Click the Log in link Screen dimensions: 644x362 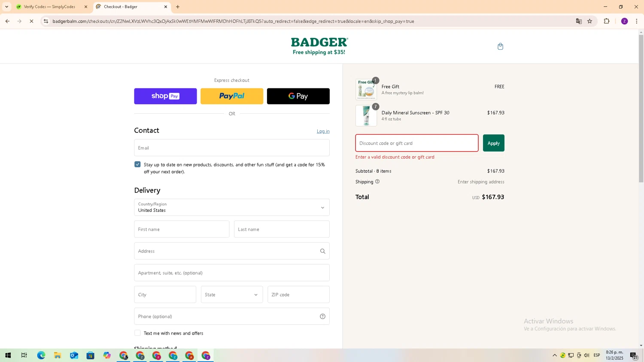click(323, 131)
